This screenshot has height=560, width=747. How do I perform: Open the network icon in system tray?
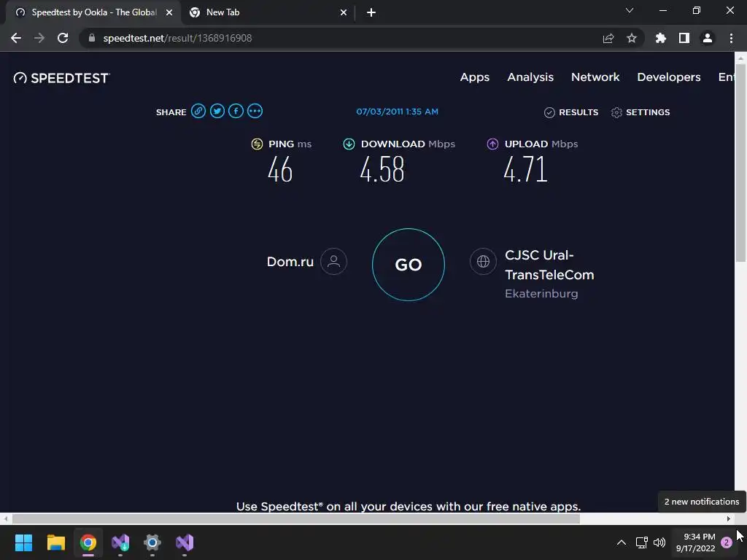pos(642,542)
